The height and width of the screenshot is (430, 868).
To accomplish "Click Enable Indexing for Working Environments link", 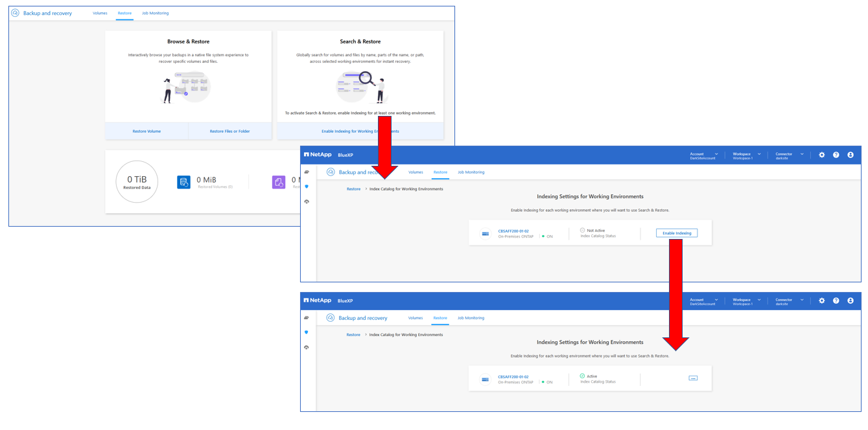I will pos(360,131).
